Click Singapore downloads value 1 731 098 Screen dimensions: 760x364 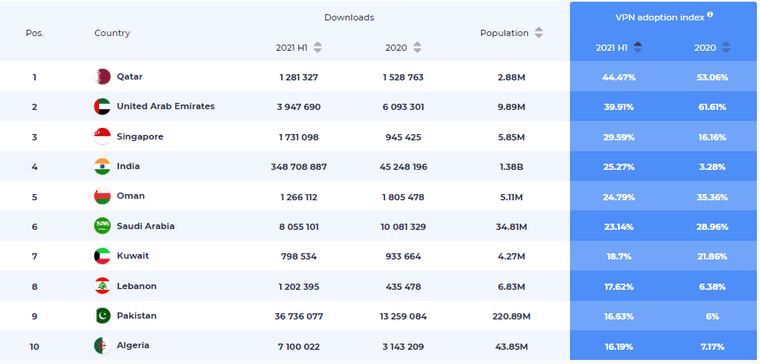pos(299,138)
